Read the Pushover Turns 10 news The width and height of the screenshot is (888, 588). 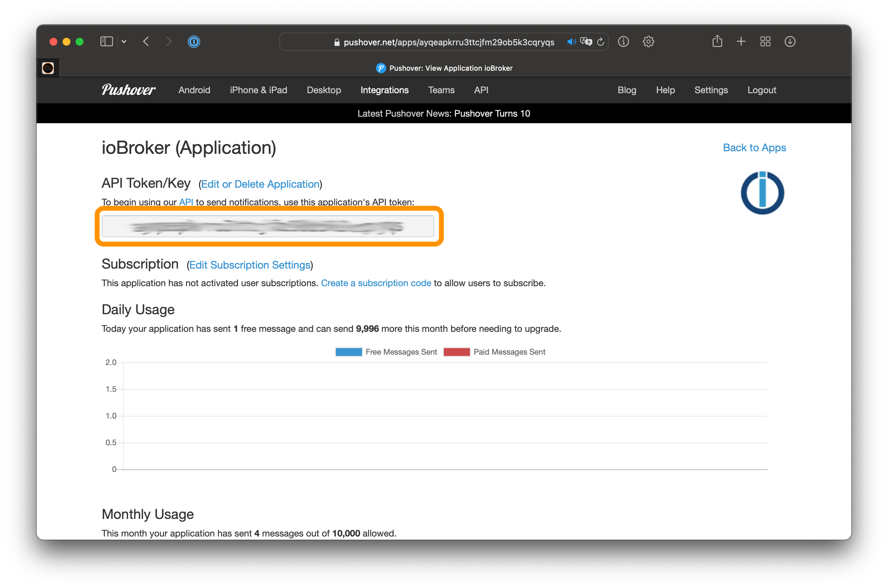click(492, 113)
